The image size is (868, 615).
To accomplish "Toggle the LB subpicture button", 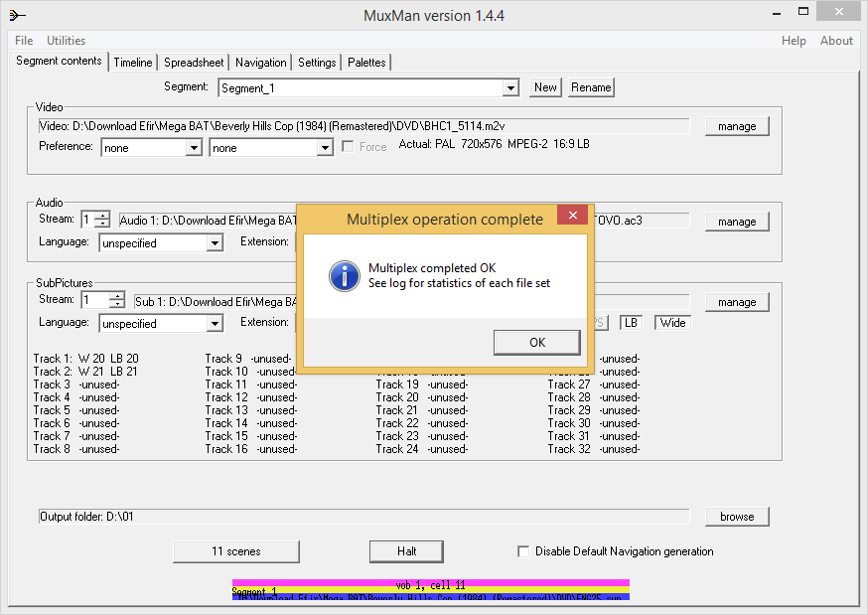I will coord(631,323).
